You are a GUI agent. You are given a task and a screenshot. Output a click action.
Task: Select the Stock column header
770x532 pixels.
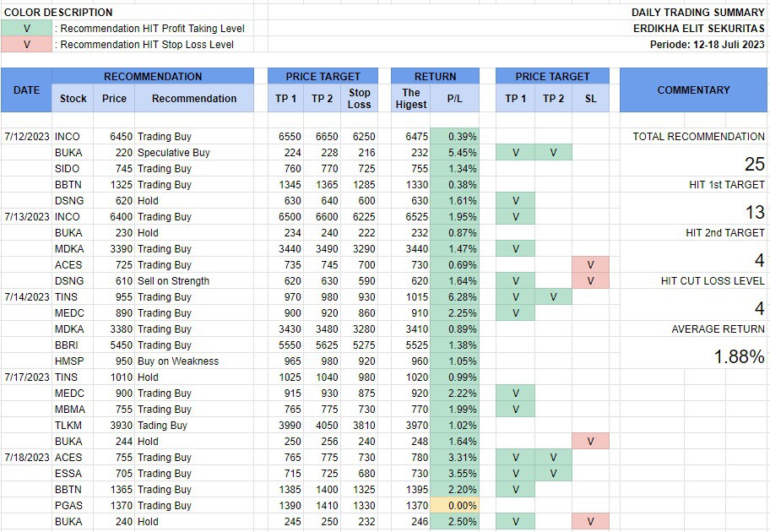(73, 99)
